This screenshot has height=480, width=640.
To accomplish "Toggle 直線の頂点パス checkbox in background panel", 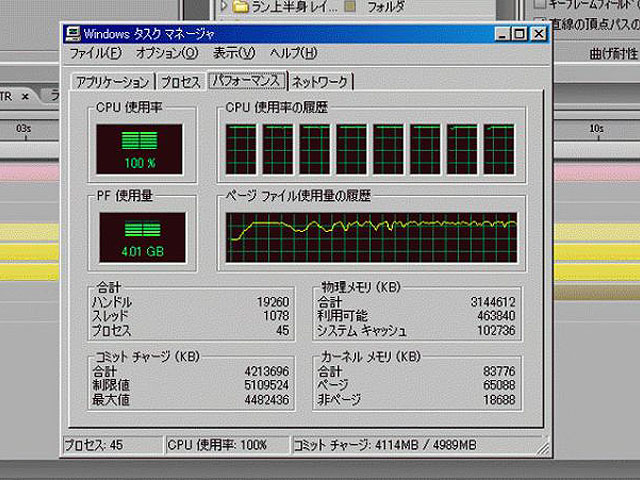I will pyautogui.click(x=540, y=21).
